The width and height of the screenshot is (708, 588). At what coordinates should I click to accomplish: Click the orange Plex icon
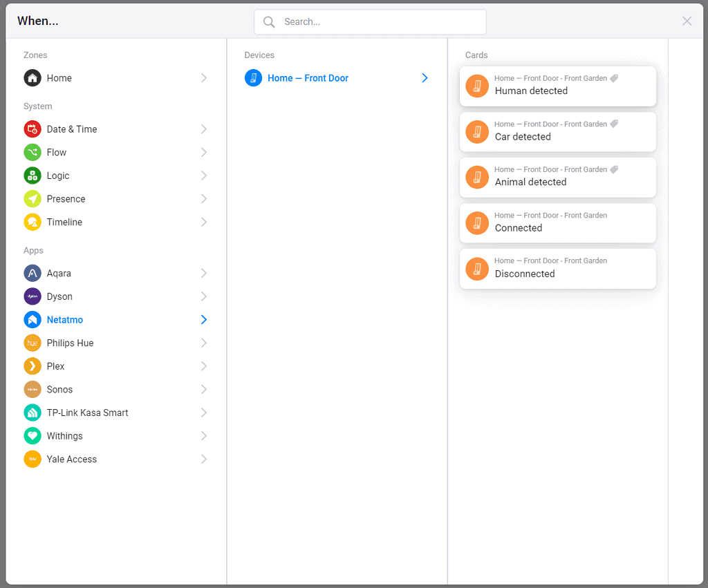pyautogui.click(x=32, y=366)
